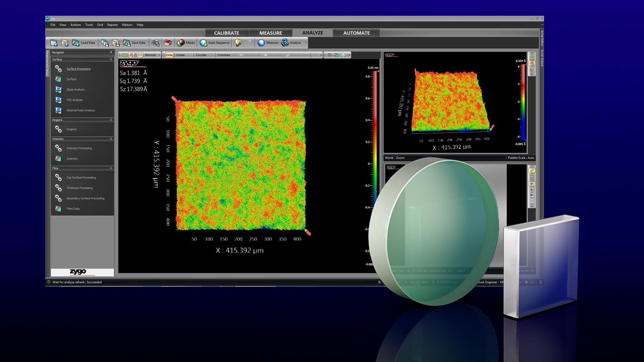Screen dimensions: 644x362
Task: Open Intensity plot icon in Navigator
Action: pyautogui.click(x=58, y=159)
